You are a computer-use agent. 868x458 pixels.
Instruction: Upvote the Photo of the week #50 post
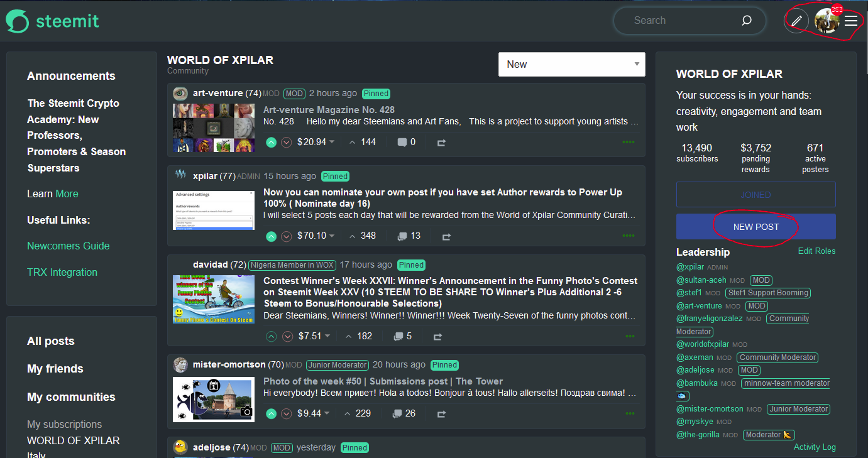[271, 413]
